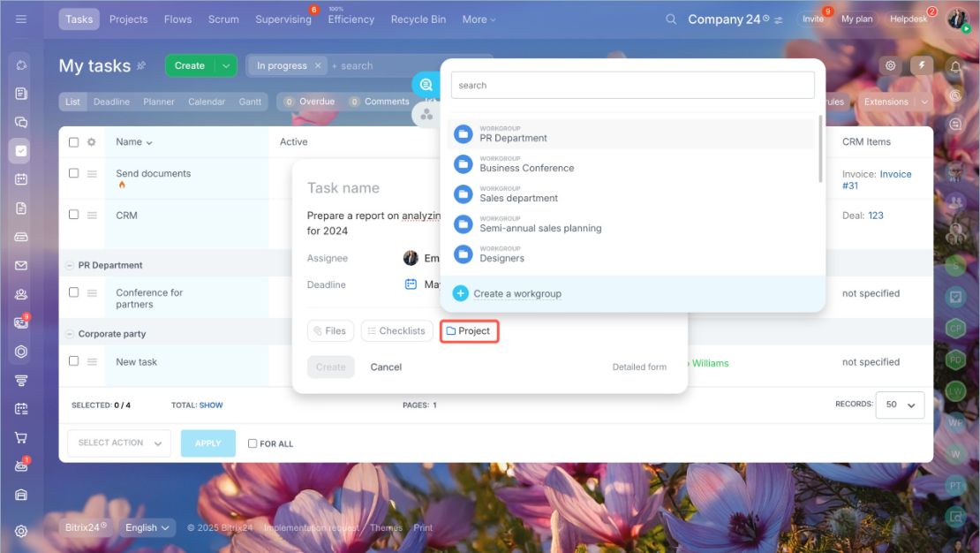980x553 pixels.
Task: Open task list settings gear icon
Action: (91, 142)
